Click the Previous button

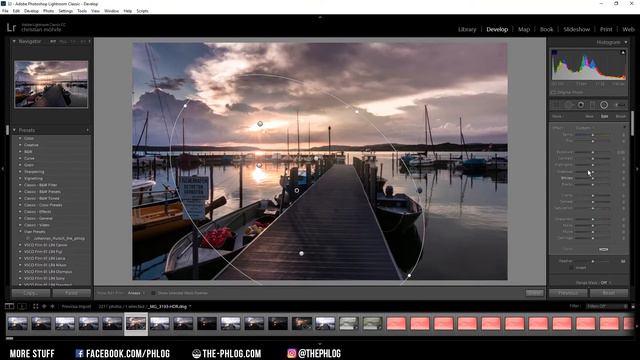[568, 293]
